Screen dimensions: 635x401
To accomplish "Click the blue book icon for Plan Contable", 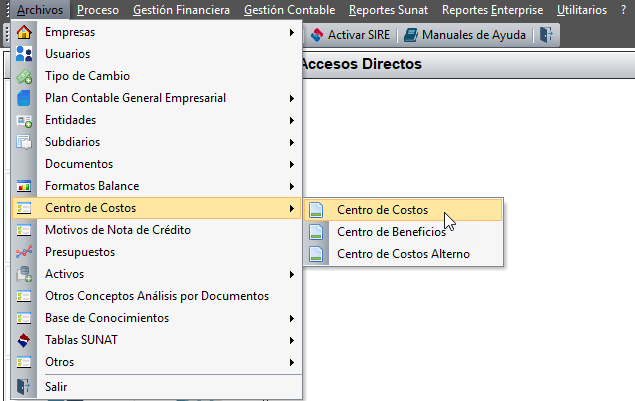I will 24,98.
